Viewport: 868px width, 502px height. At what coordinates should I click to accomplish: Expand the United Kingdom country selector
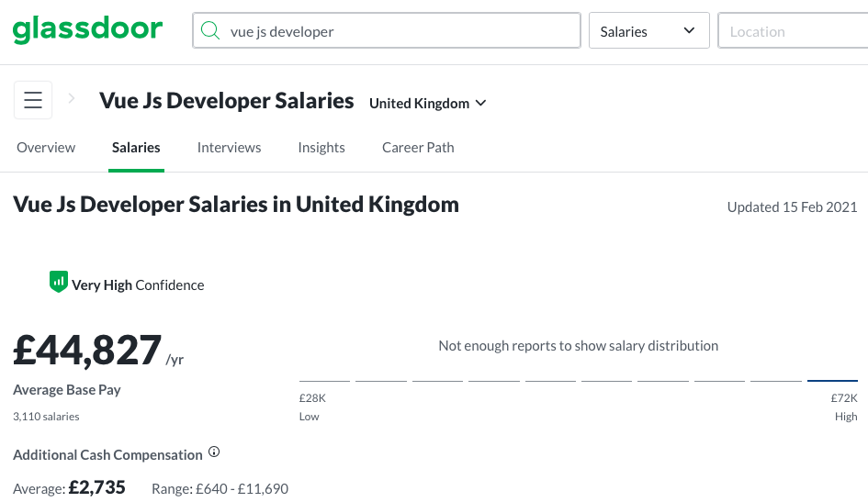point(427,104)
